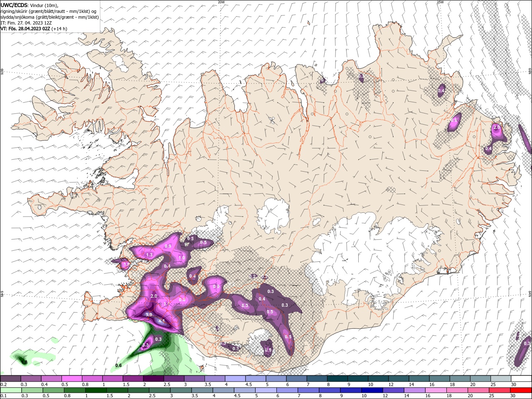Click the 0.2 label in the upper legend
The width and height of the screenshot is (532, 399).
(3, 384)
